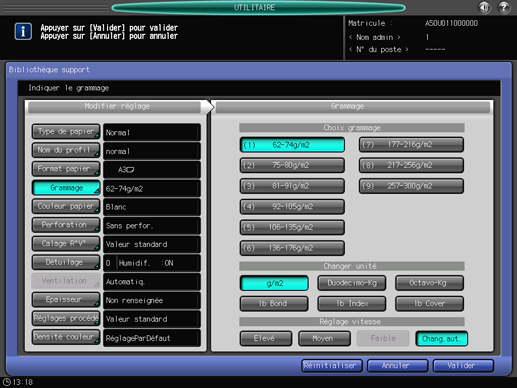Switch unit to lb Bond
This screenshot has height=388, width=517.
(274, 304)
